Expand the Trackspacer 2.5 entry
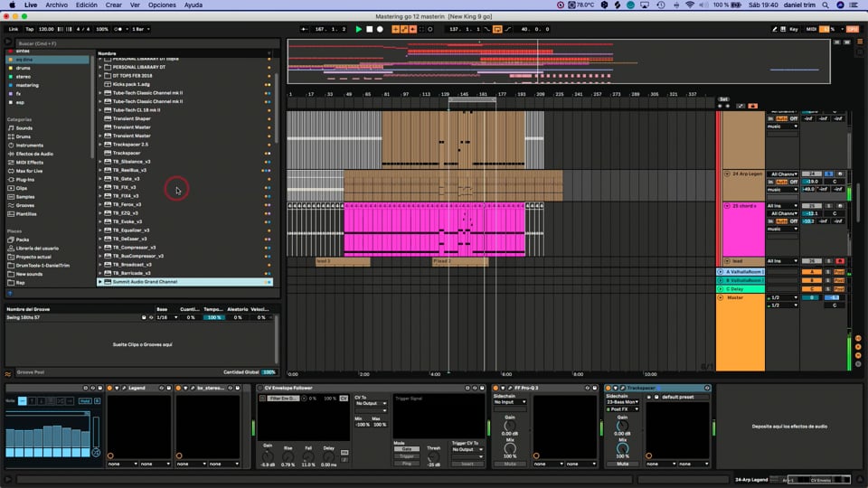This screenshot has height=488, width=868. (x=100, y=145)
